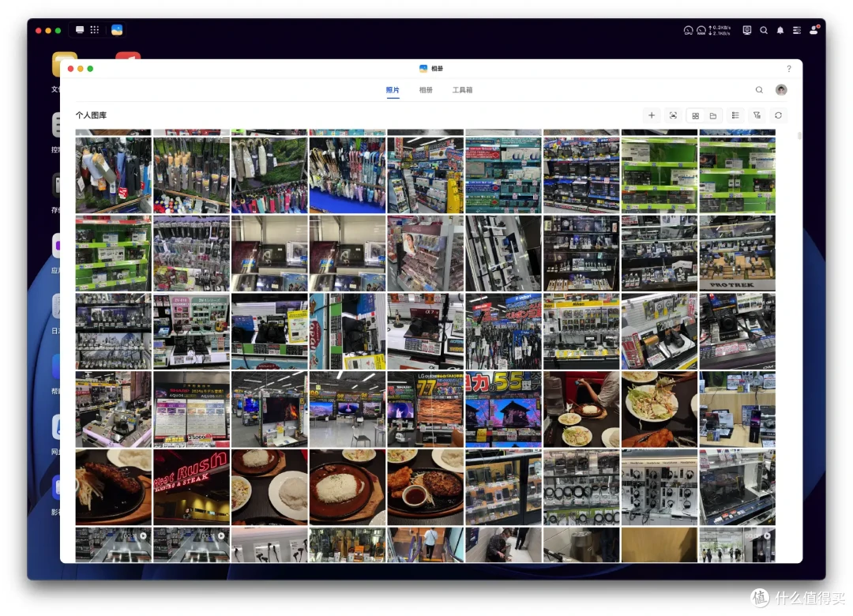
Task: Open the remote monitor icon in top bar
Action: (x=747, y=31)
